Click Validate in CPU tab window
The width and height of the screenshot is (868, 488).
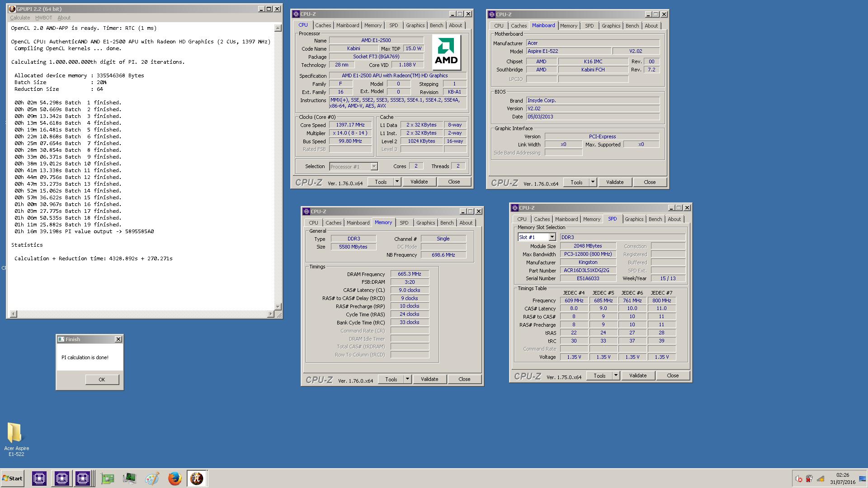coord(419,182)
